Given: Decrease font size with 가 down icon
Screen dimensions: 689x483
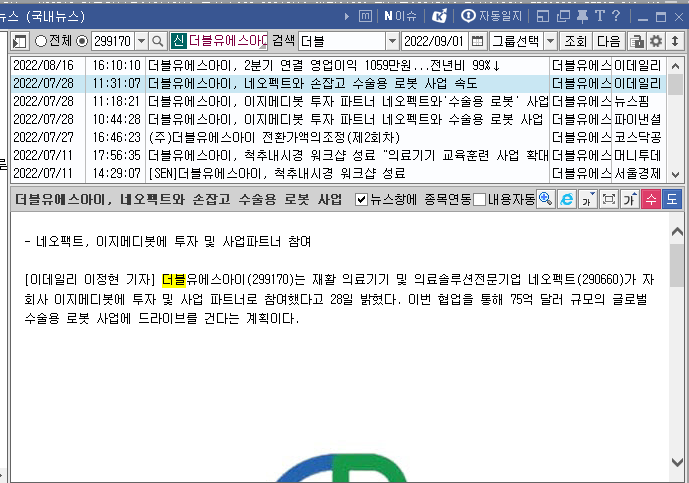Looking at the screenshot, I should point(588,199).
